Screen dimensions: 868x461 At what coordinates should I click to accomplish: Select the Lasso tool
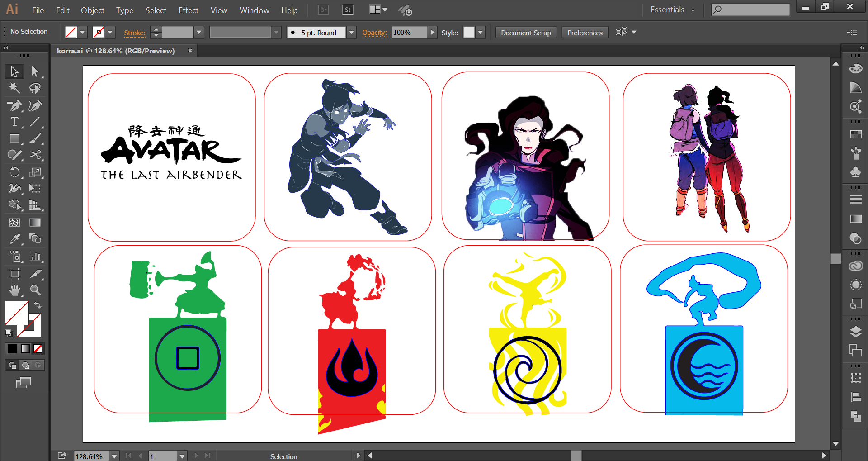[35, 88]
